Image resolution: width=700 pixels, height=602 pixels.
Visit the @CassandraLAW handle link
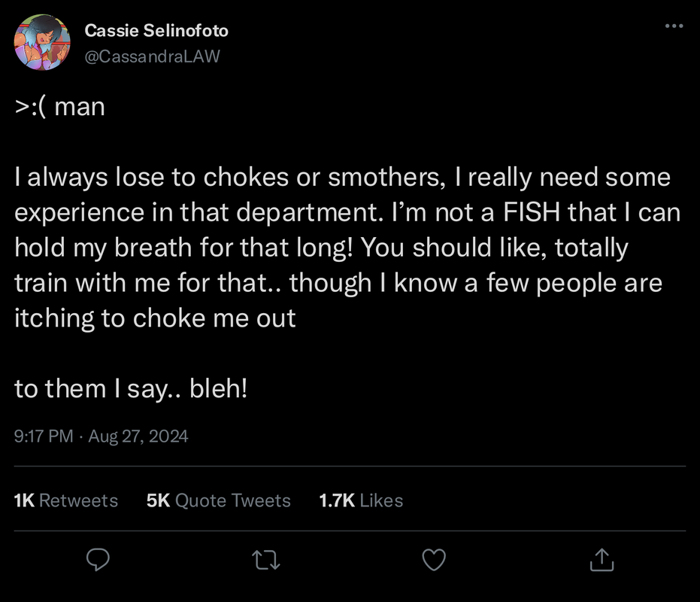tap(152, 56)
